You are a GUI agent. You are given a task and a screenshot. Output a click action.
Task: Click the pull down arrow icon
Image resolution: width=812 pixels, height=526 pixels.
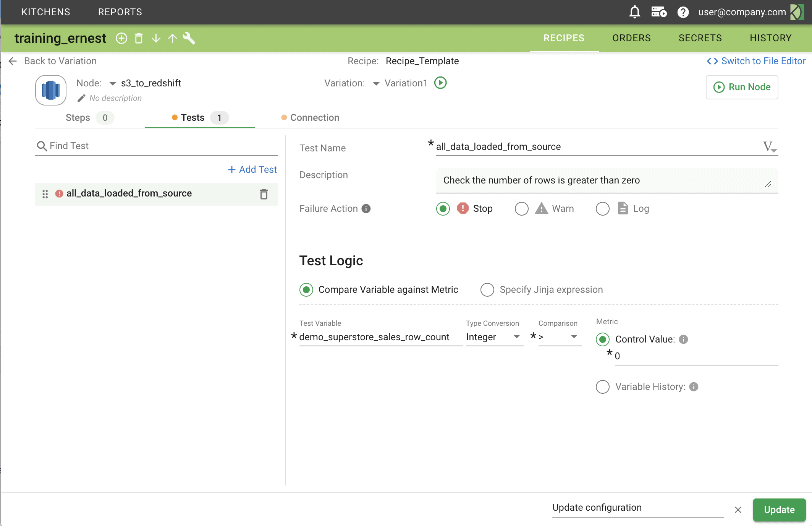(x=156, y=38)
